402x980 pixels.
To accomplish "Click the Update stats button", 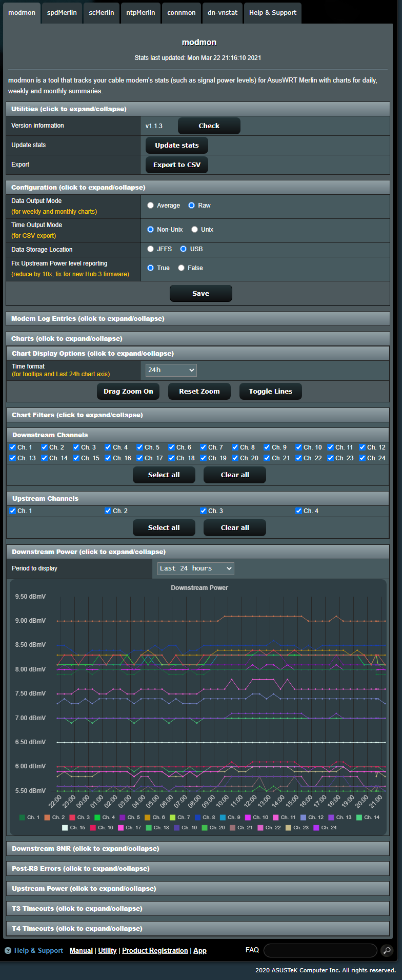I will pyautogui.click(x=177, y=145).
